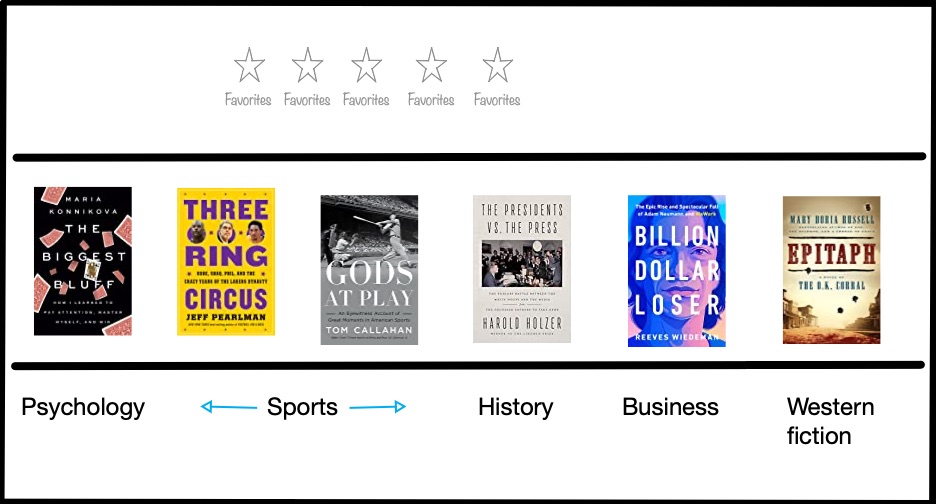Open the Western fiction category
936x504 pixels.
point(830,421)
